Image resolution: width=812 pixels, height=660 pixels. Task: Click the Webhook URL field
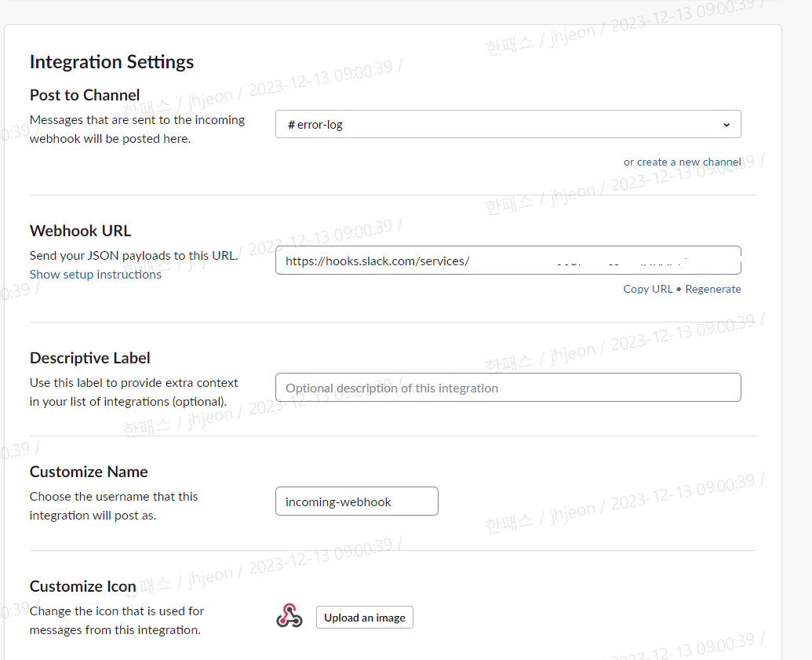[x=508, y=261]
